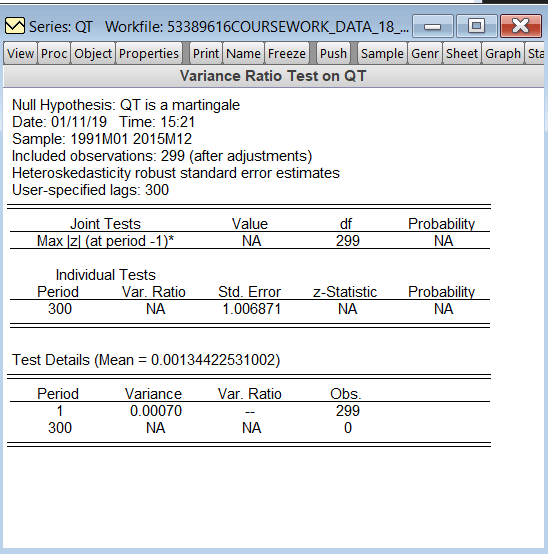Screen dimensions: 548x554
Task: Click the Period 300 cell in Individual Tests
Action: tap(60, 309)
